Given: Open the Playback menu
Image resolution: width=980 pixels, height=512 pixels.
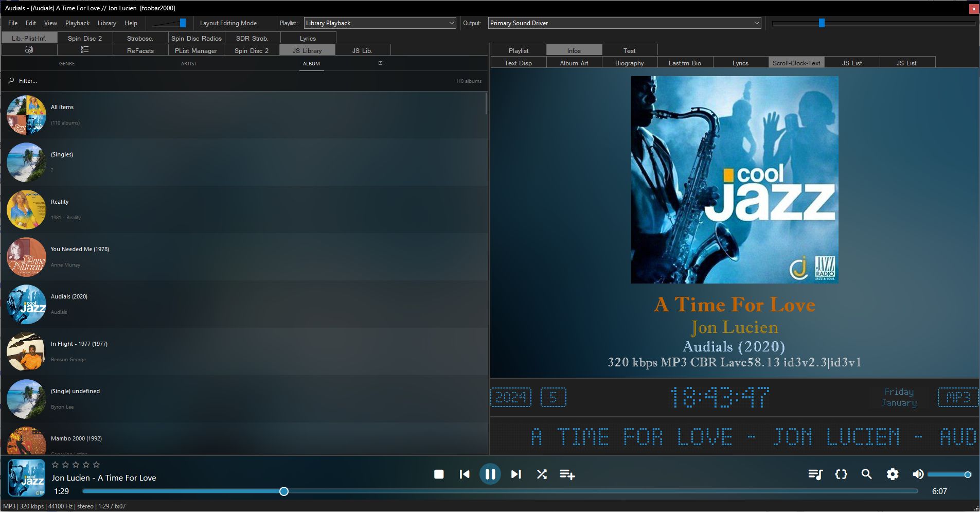Looking at the screenshot, I should pos(77,23).
